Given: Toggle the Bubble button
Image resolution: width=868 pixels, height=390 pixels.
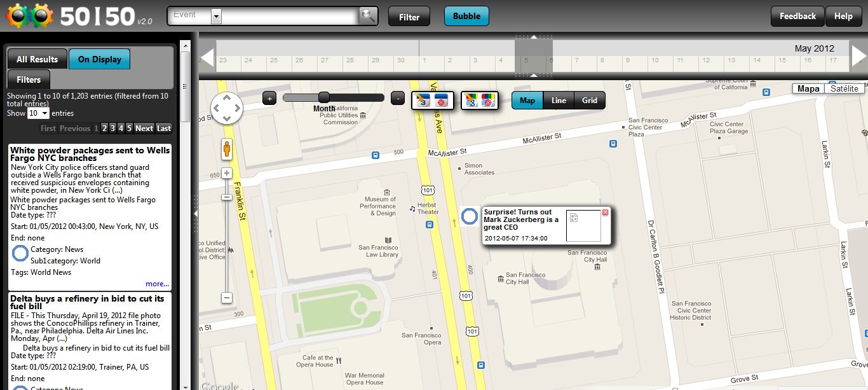Looking at the screenshot, I should (x=466, y=16).
